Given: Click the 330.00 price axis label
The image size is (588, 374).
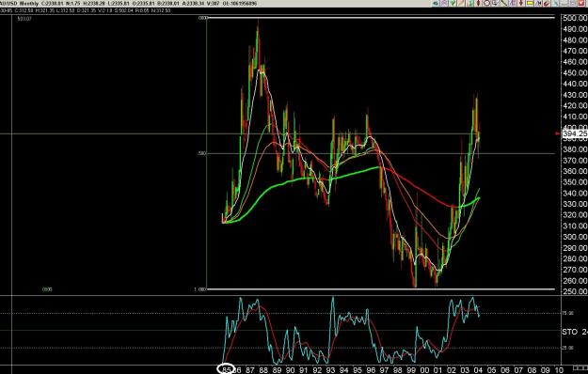Looking at the screenshot, I should point(575,204).
